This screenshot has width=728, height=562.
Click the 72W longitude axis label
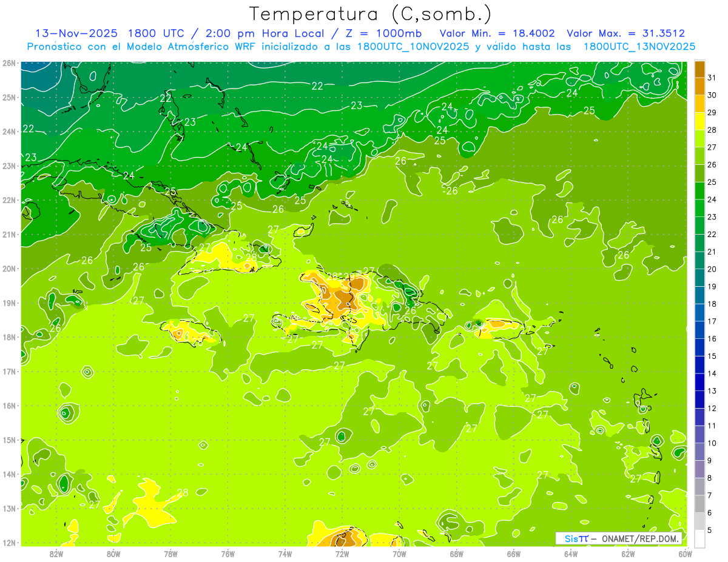point(342,554)
